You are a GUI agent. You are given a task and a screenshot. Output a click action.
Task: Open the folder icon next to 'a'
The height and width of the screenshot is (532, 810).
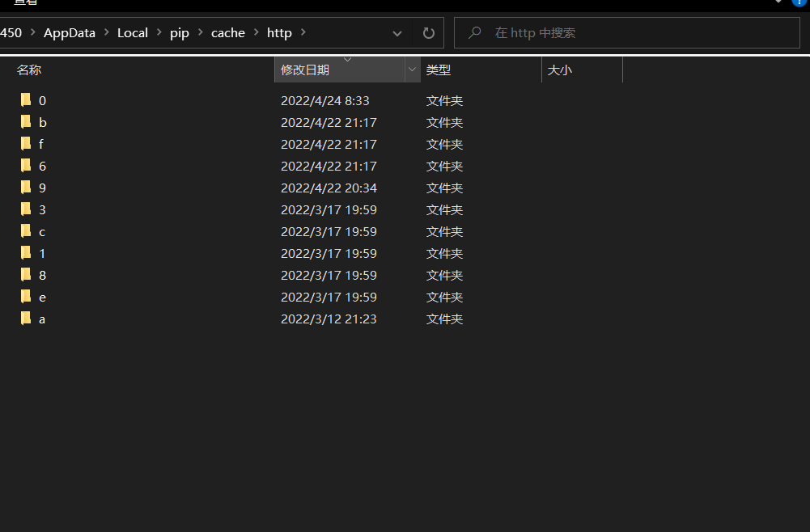(x=25, y=319)
